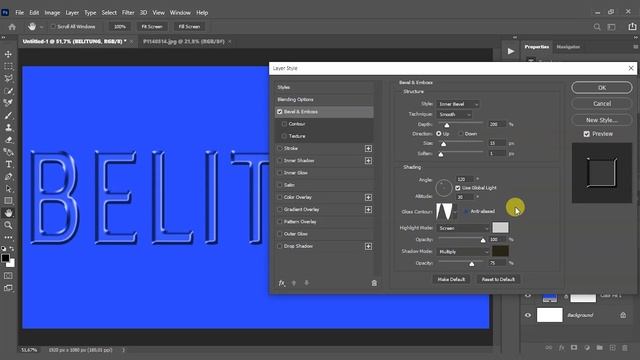Click the Quick Mask mode icon

(8, 276)
